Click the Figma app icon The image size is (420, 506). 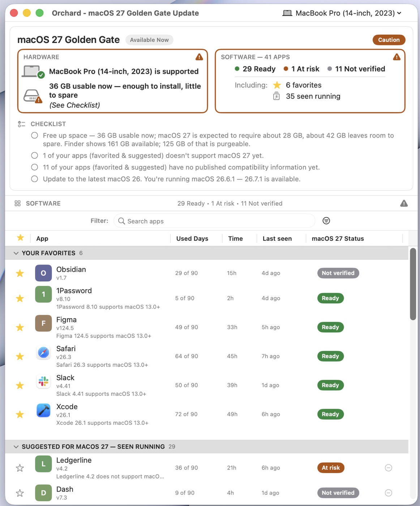[x=43, y=323]
